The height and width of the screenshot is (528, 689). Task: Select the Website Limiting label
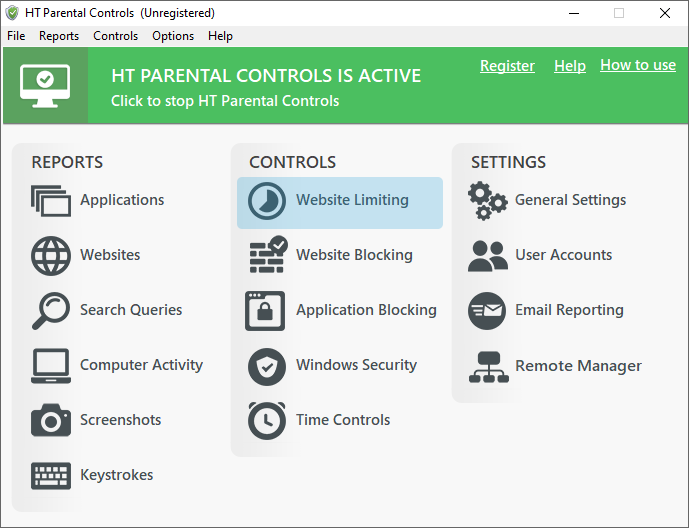tap(352, 200)
